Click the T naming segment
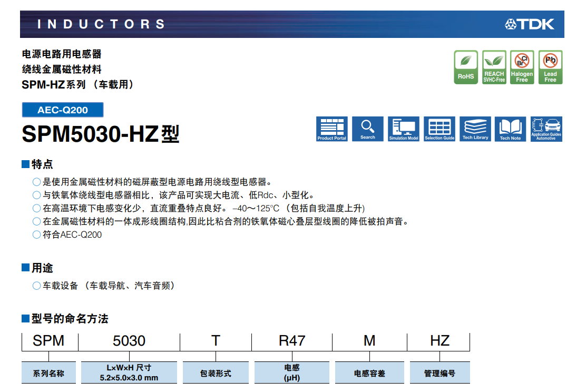 [x=216, y=341]
